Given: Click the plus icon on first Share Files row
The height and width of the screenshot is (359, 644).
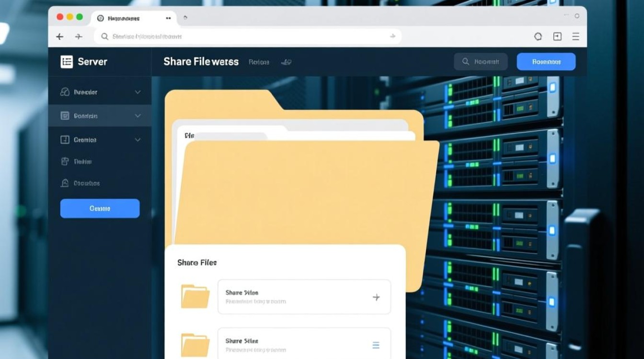Looking at the screenshot, I should click(376, 297).
